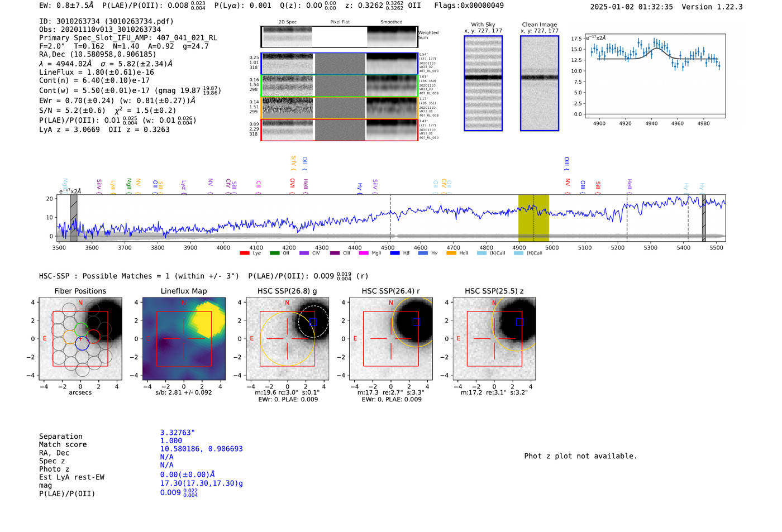Image resolution: width=782 pixels, height=532 pixels.
Task: Click the S/N = 5.2(±0.6) text
Action: pos(72,111)
